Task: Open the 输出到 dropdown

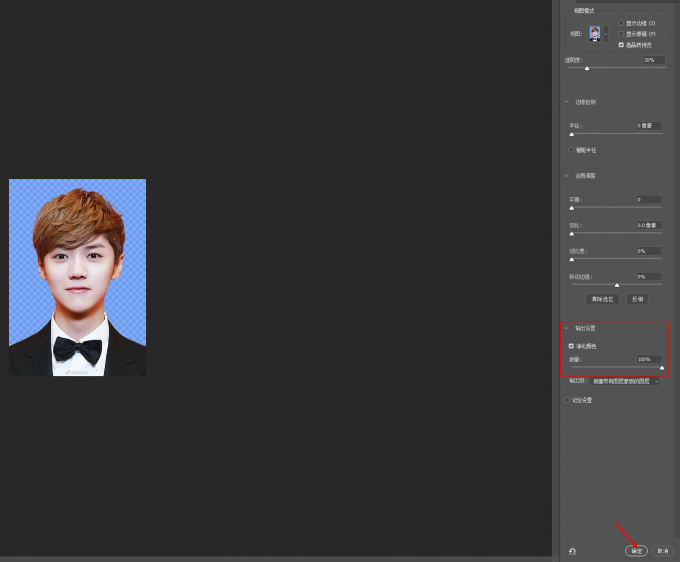Action: click(624, 381)
